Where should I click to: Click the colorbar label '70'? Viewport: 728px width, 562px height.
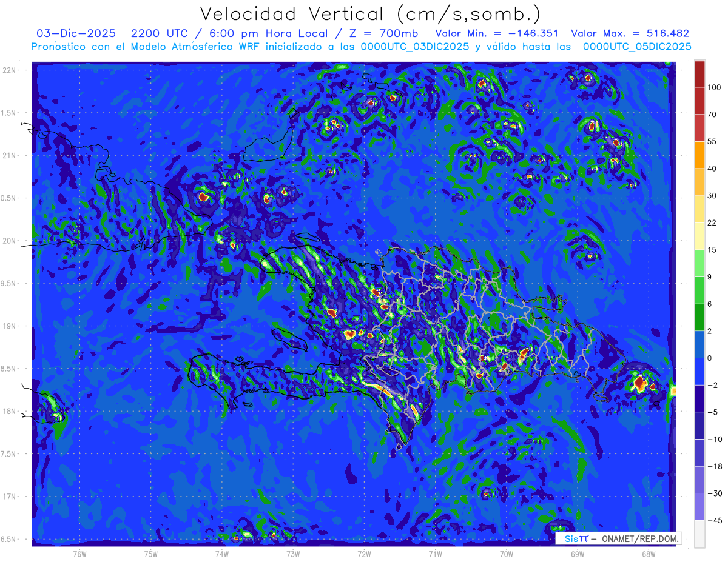[x=712, y=114]
